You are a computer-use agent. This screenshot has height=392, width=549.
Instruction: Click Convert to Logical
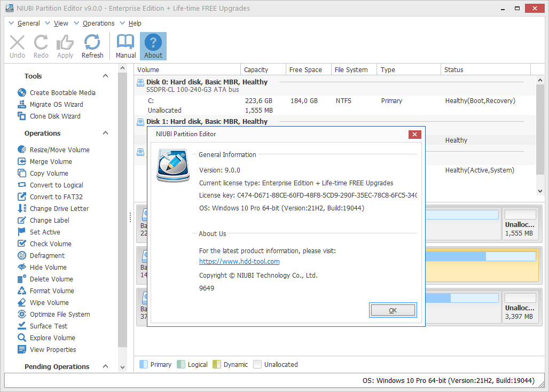tap(50, 185)
